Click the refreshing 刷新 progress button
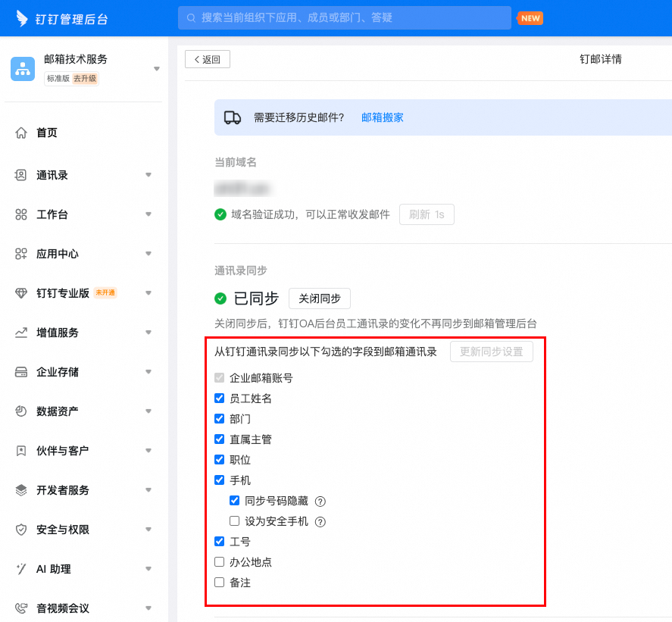The height and width of the screenshot is (622, 672). pos(427,214)
